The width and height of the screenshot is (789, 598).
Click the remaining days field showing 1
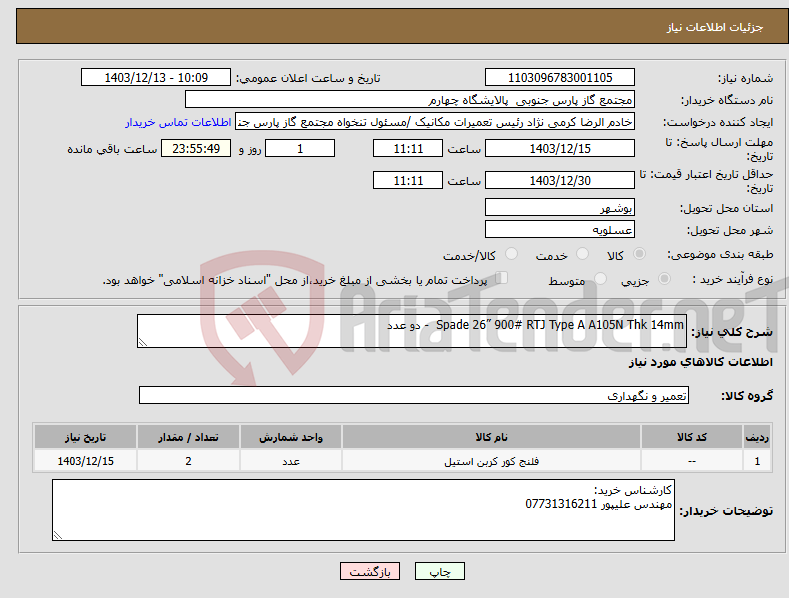pyautogui.click(x=300, y=148)
